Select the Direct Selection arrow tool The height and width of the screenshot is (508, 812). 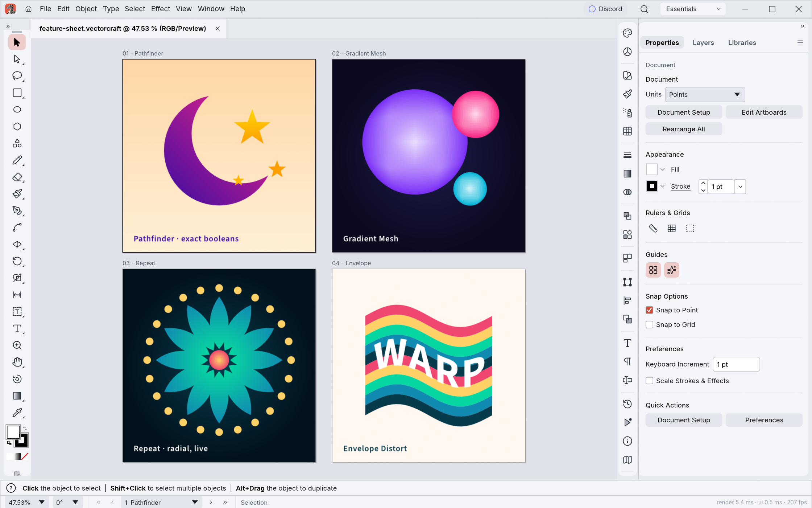17,59
